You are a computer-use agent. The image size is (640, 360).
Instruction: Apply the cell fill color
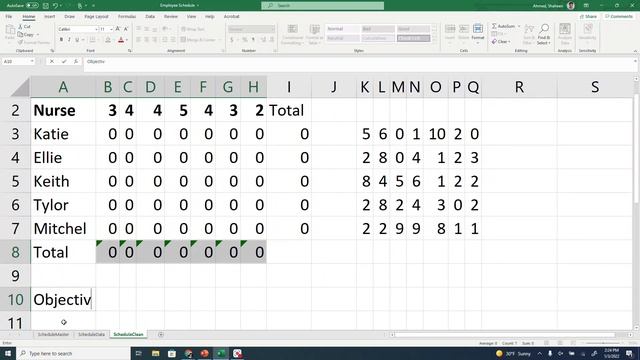click(x=108, y=40)
